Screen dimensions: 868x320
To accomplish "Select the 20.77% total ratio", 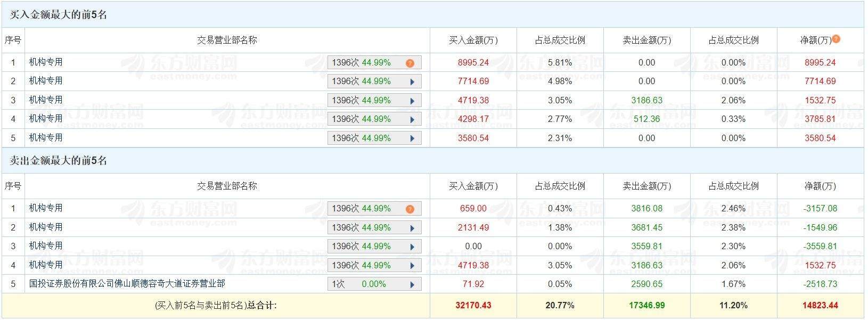I will coord(560,306).
